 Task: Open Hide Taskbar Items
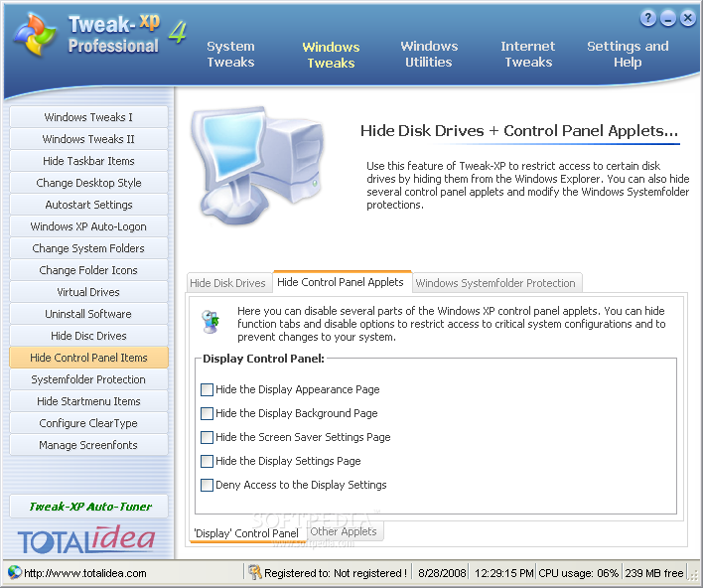88,161
